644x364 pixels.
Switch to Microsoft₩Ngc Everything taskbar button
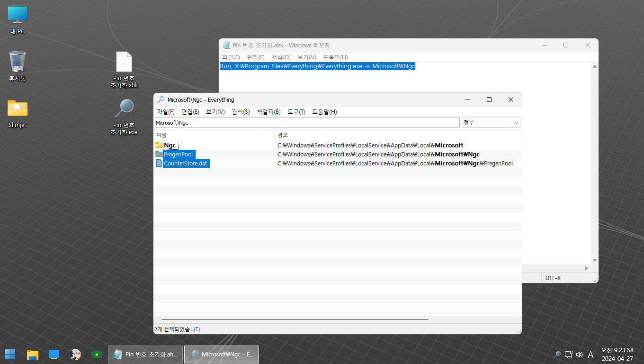(x=222, y=354)
